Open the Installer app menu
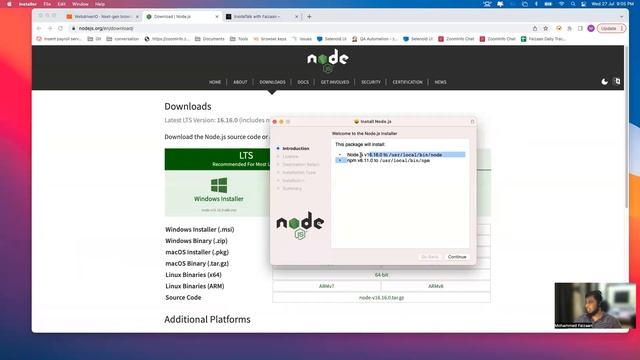The height and width of the screenshot is (360, 640). coord(28,4)
